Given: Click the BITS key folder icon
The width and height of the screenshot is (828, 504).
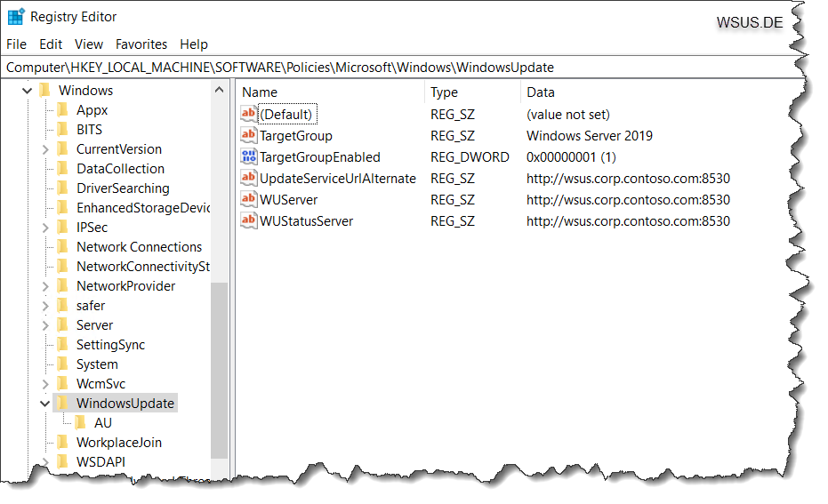Looking at the screenshot, I should tap(62, 129).
